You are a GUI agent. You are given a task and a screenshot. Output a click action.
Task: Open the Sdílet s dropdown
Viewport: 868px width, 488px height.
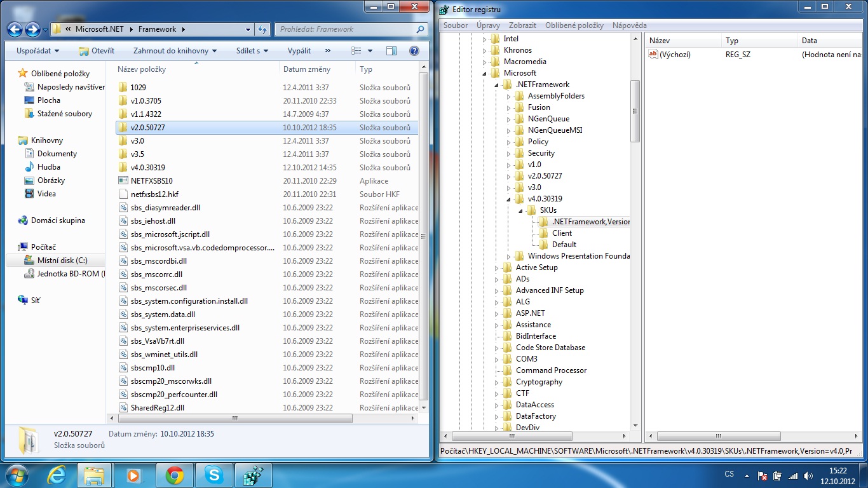coord(252,51)
